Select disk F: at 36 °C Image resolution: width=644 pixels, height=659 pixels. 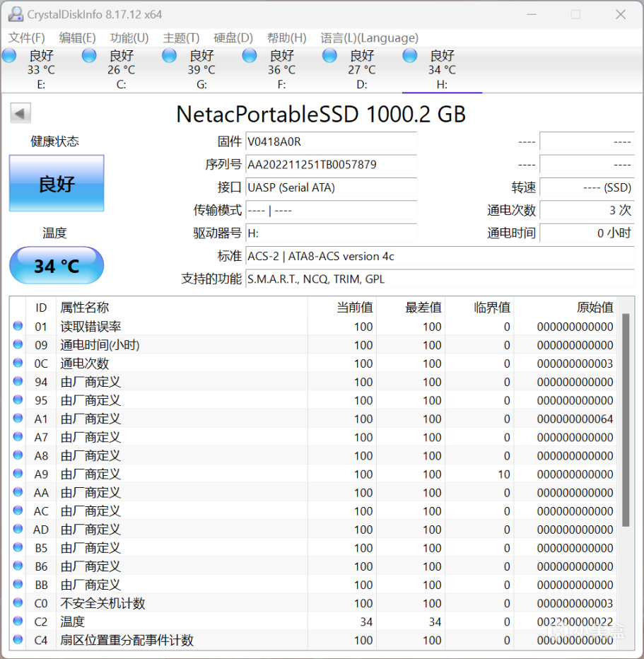click(x=281, y=69)
